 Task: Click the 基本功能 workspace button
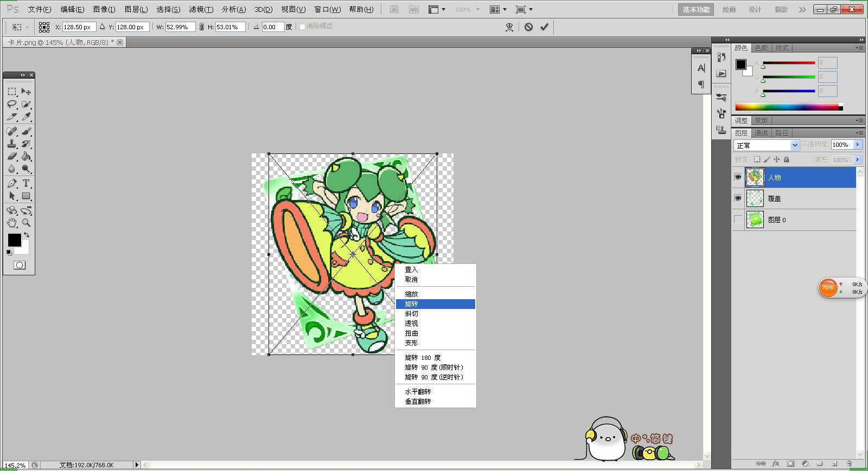[696, 9]
